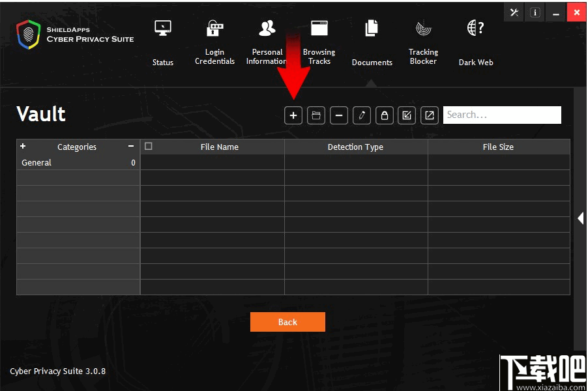Expand the side panel arrow on right edge
This screenshot has width=588, height=391.
(580, 218)
